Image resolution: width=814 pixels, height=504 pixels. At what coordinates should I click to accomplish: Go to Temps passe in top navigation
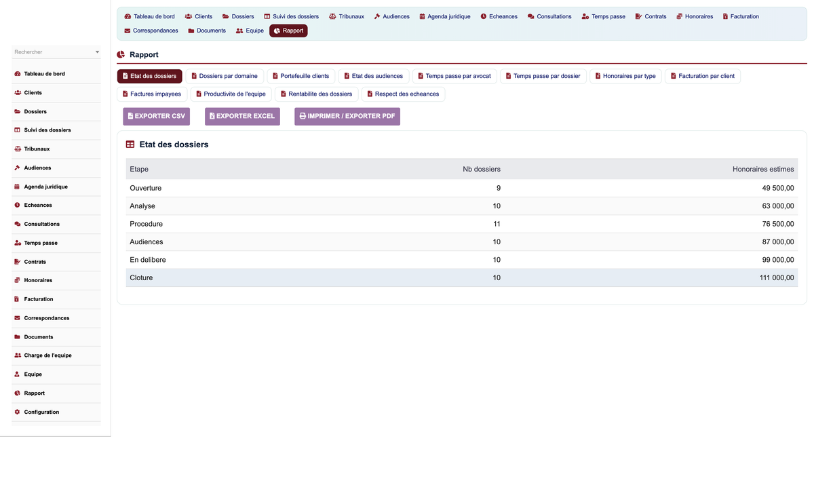[603, 16]
